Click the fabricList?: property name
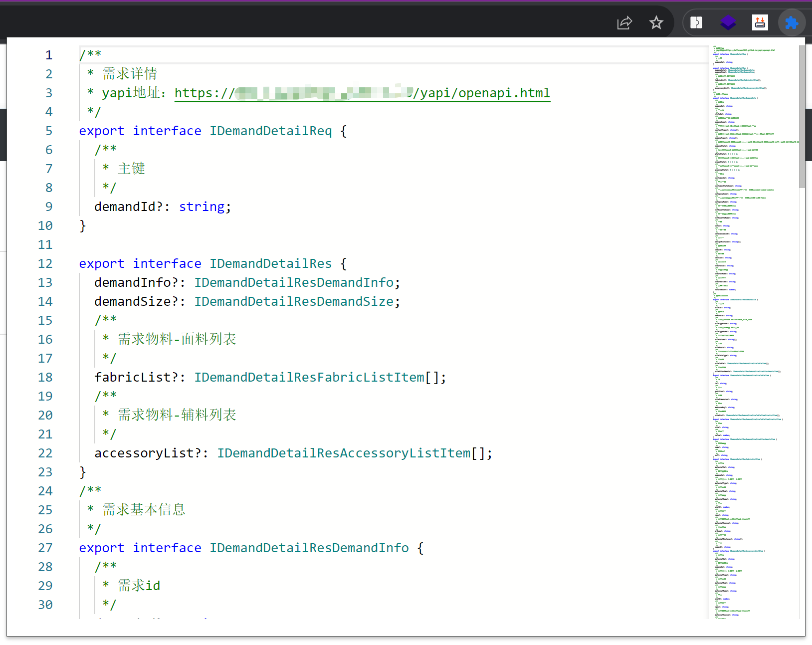 pyautogui.click(x=140, y=377)
